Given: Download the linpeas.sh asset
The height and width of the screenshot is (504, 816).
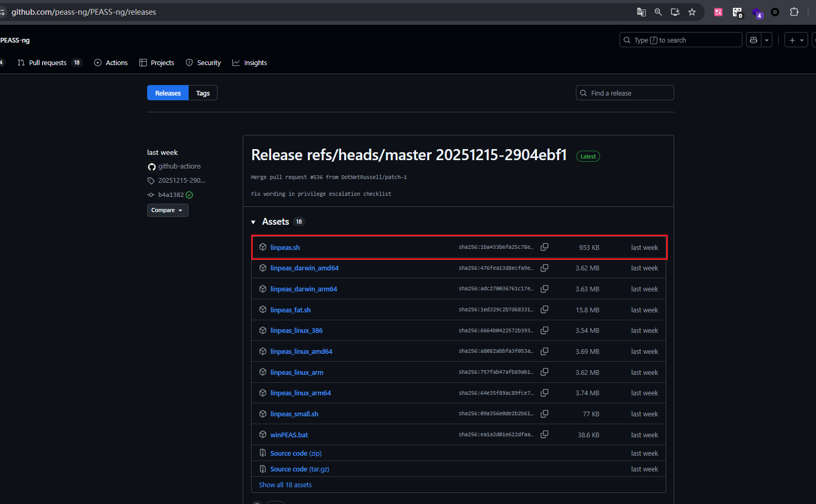Looking at the screenshot, I should coord(285,247).
